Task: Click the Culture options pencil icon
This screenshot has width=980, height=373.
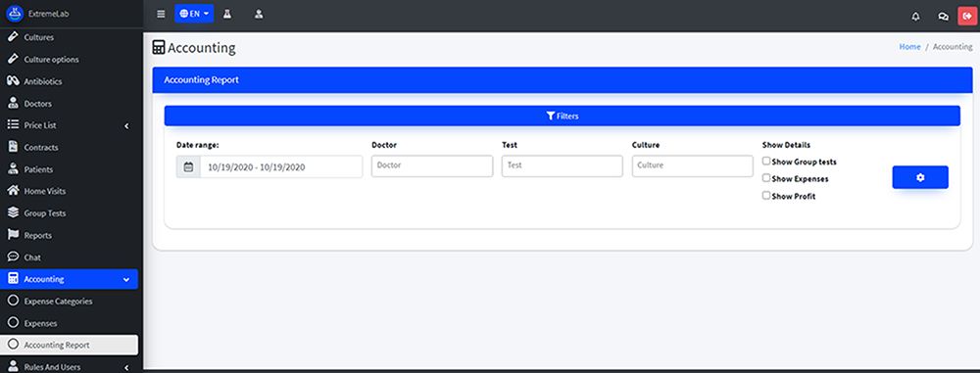Action: tap(13, 59)
